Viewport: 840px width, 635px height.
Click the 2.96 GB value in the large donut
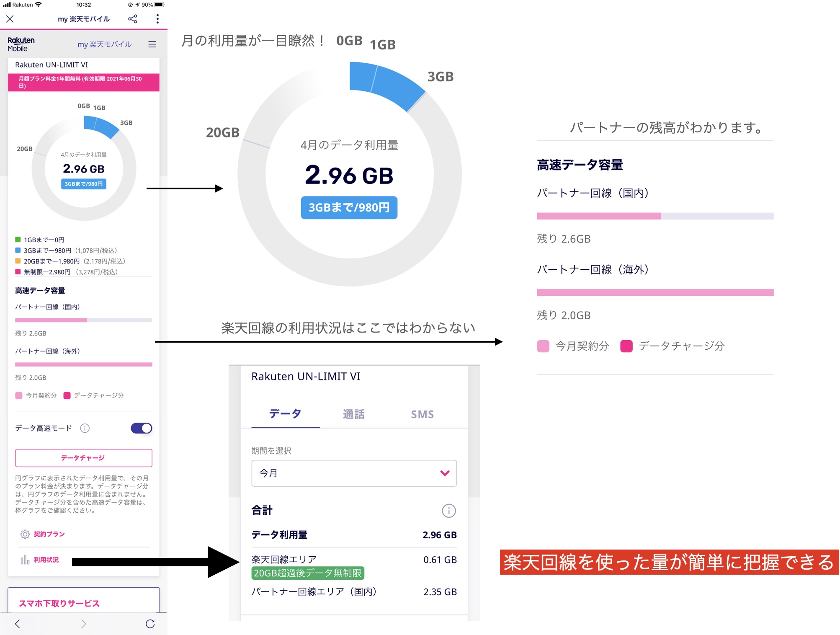[x=349, y=175]
